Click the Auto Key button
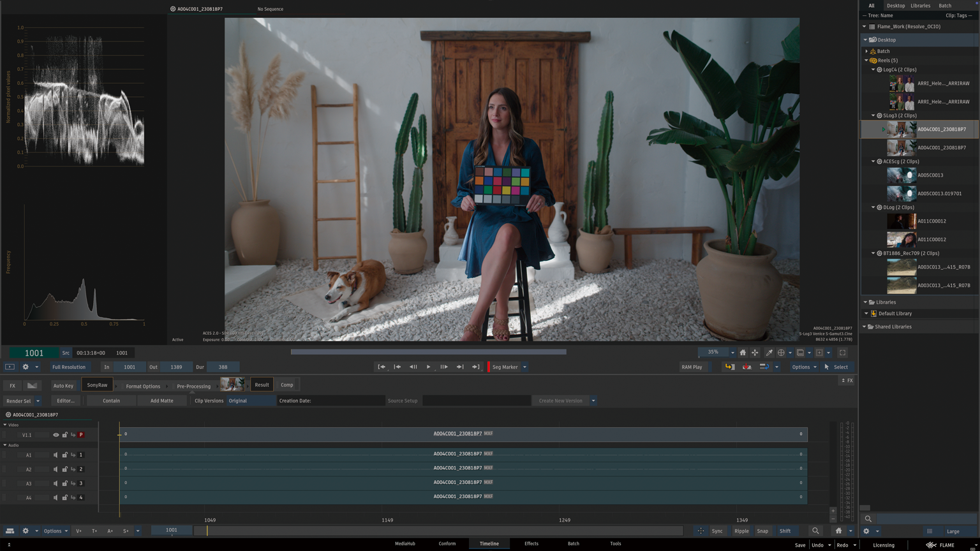 coord(63,385)
